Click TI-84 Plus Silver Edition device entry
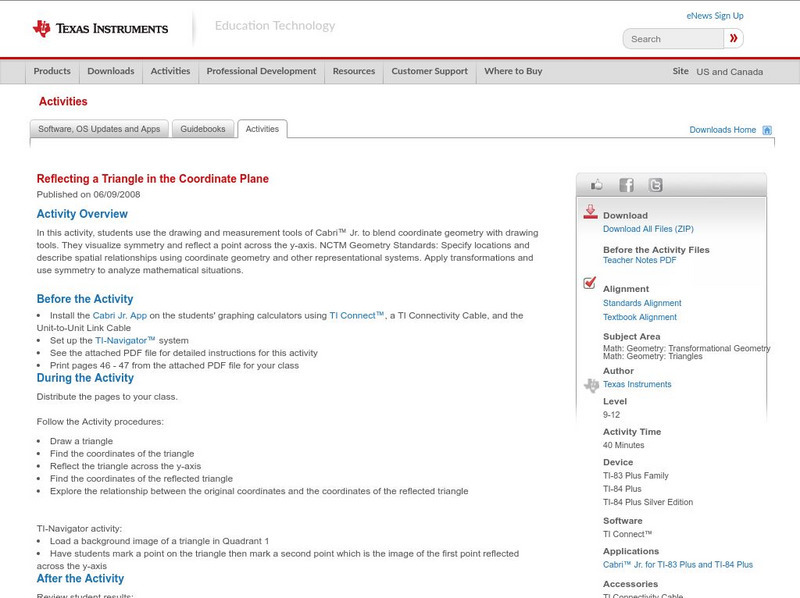This screenshot has width=800, height=598. (648, 503)
